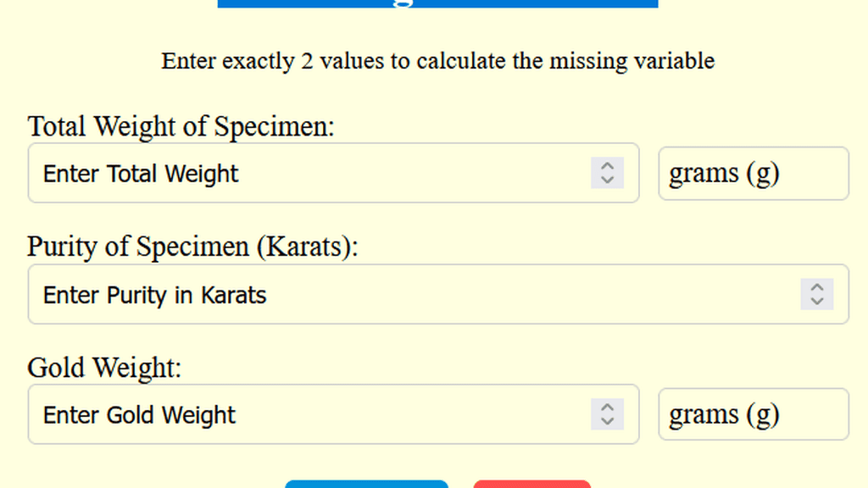Decrement Total Weight using its down arrow

pos(608,180)
